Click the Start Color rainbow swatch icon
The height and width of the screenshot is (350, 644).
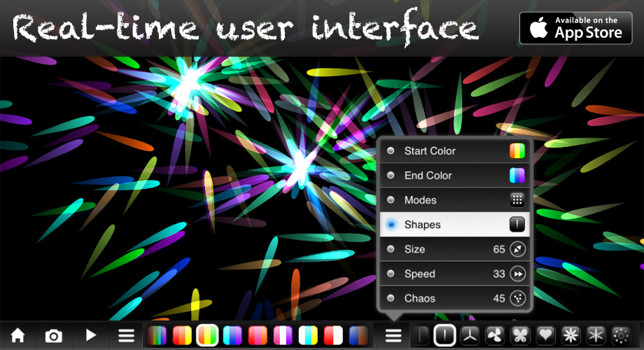click(x=517, y=150)
